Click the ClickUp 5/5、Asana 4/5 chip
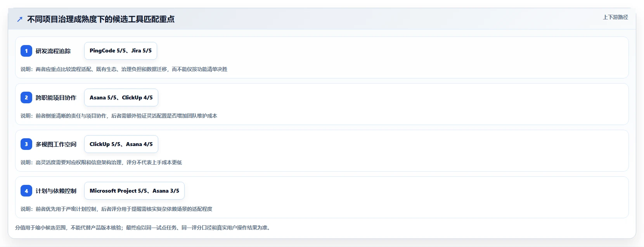Viewport: 644px width, 247px height. tap(121, 144)
